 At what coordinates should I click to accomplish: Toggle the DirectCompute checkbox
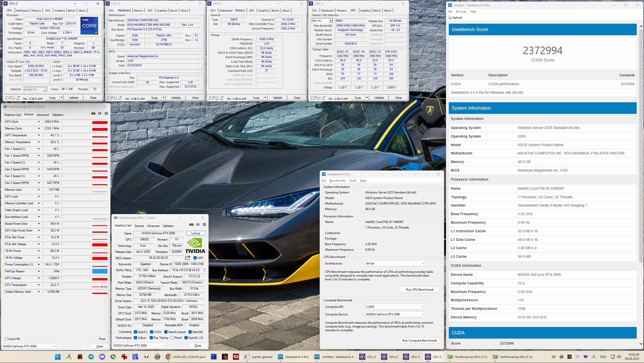(x=166, y=332)
